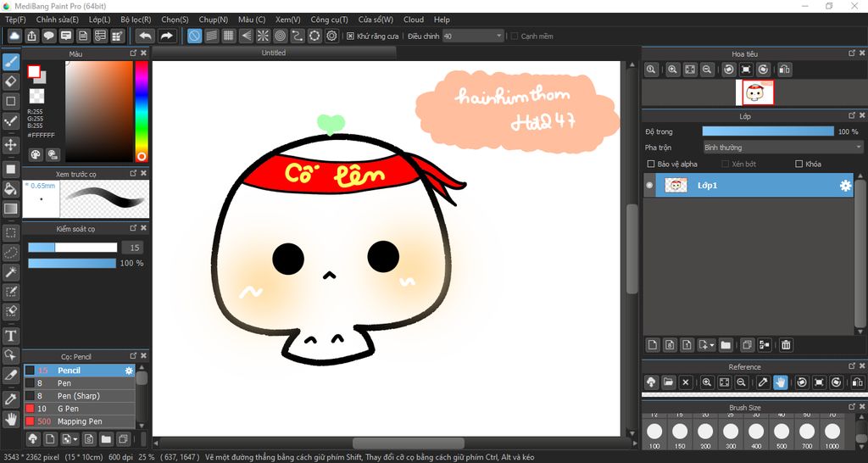Undock the Lớp layer panel
The image size is (868, 463).
click(852, 115)
